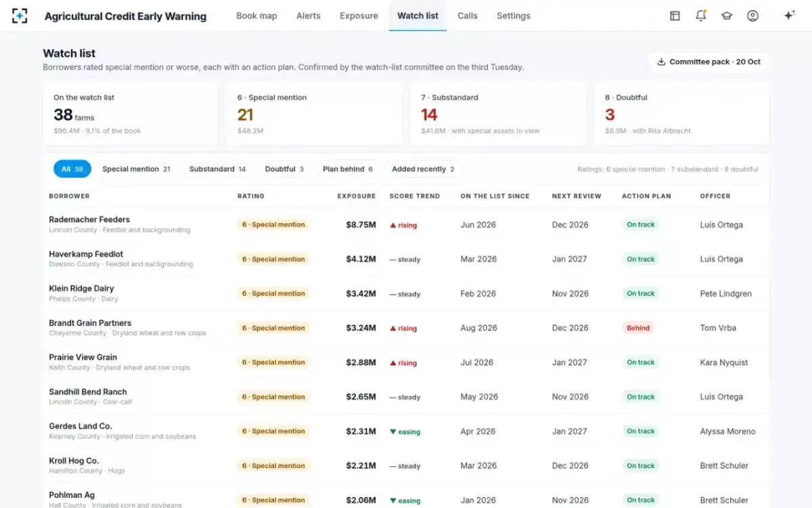
Task: Open borrower Haverkamp Feedlot
Action: point(86,254)
